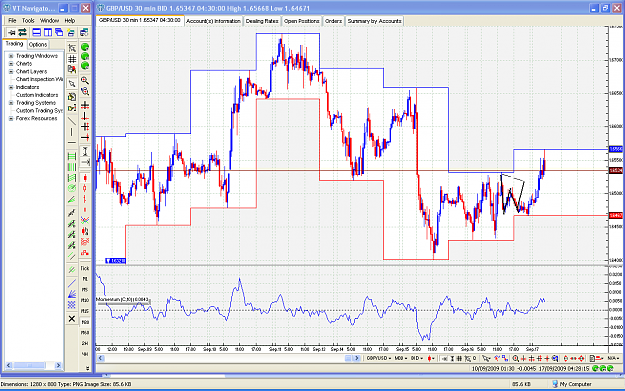Image resolution: width=625 pixels, height=391 pixels.
Task: Click the swap arrows icon in Navigator toolbar
Action: pyautogui.click(x=22, y=32)
